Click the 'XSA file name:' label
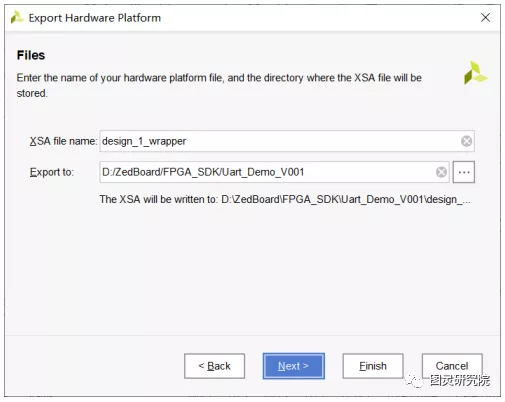This screenshot has height=402, width=505. [x=63, y=141]
